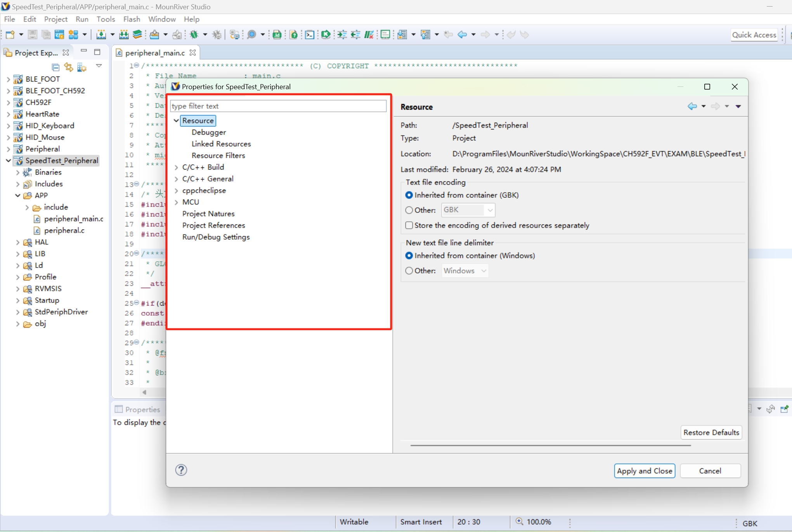Select Inherited from container (Windows) radio button

tap(409, 256)
